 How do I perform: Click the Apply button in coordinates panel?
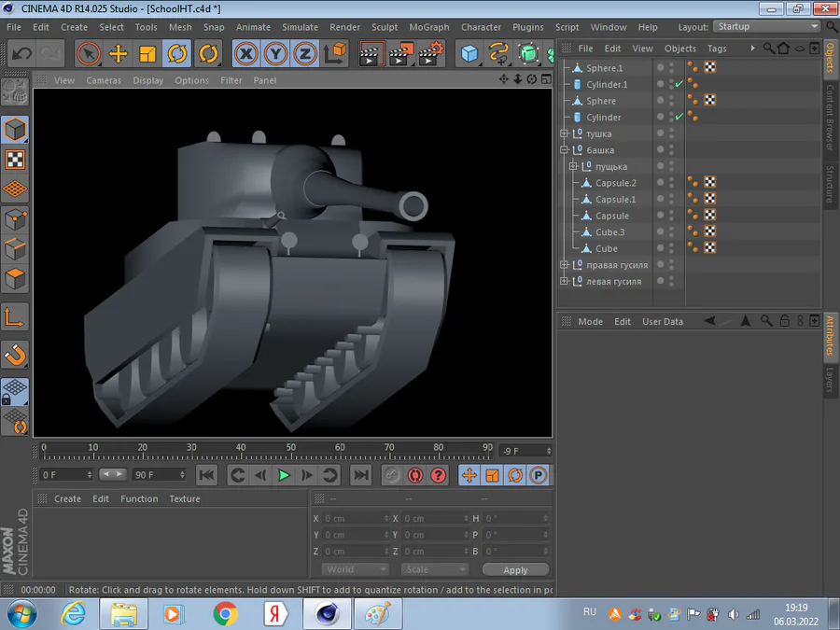tap(515, 569)
